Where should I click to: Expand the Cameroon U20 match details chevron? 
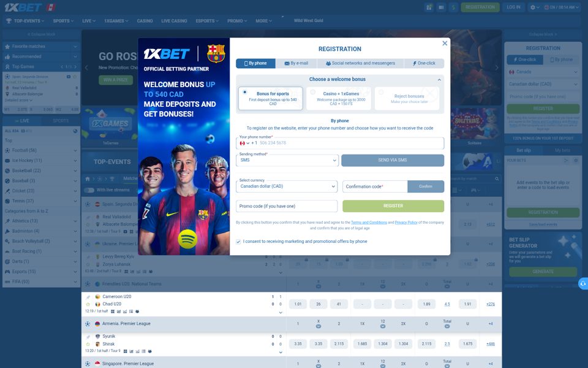coord(281,313)
